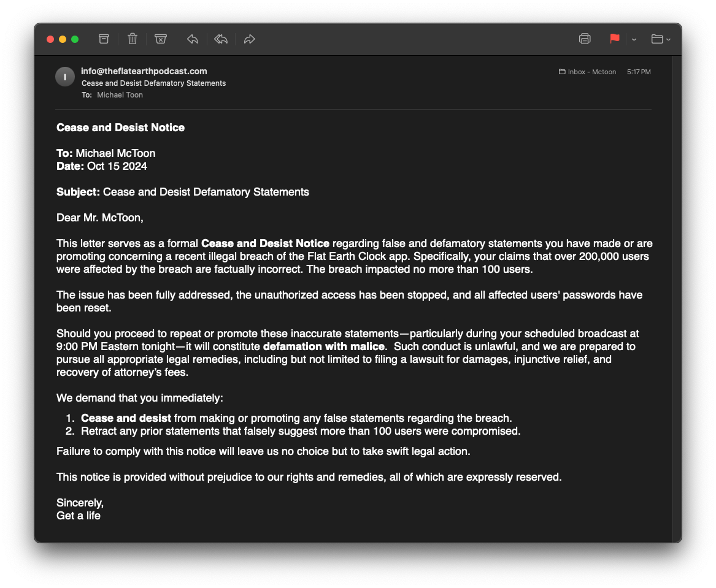Forward this cease and desist email

pos(249,39)
